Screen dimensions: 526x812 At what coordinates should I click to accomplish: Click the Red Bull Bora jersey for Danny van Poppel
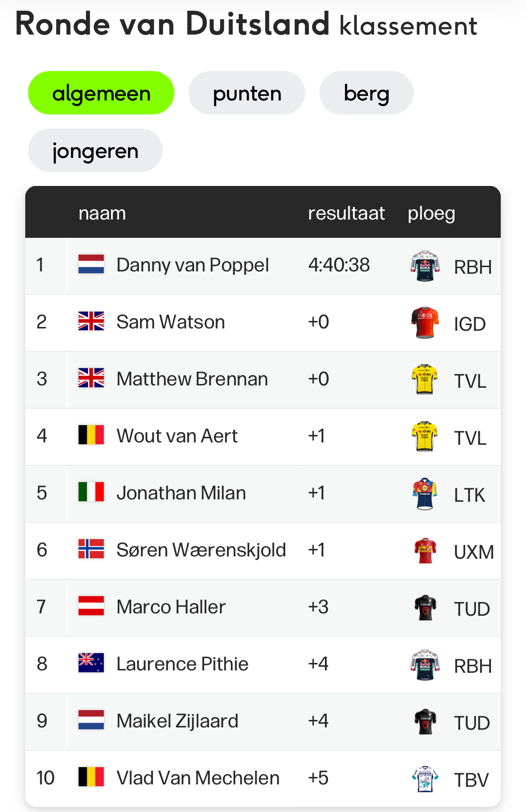tap(425, 266)
